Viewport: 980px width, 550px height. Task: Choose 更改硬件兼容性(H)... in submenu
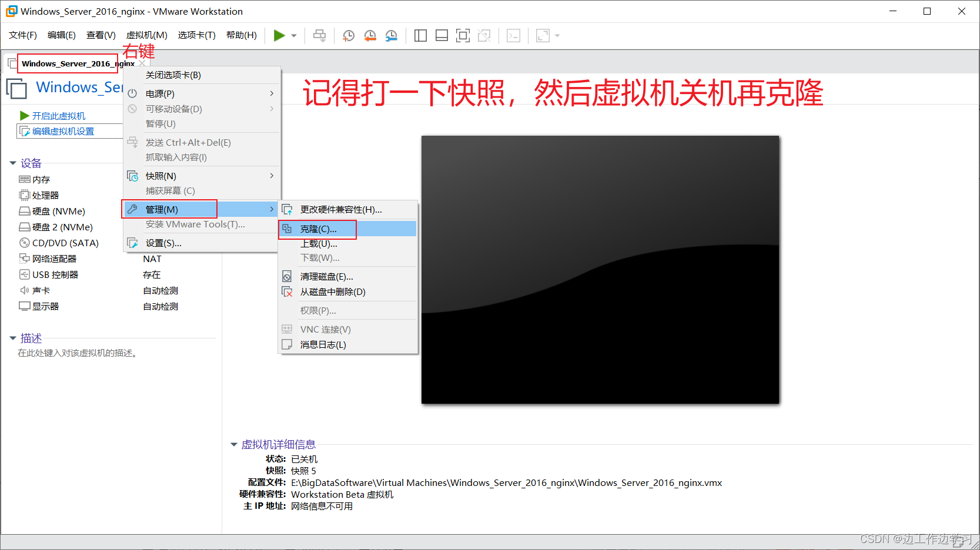point(348,209)
